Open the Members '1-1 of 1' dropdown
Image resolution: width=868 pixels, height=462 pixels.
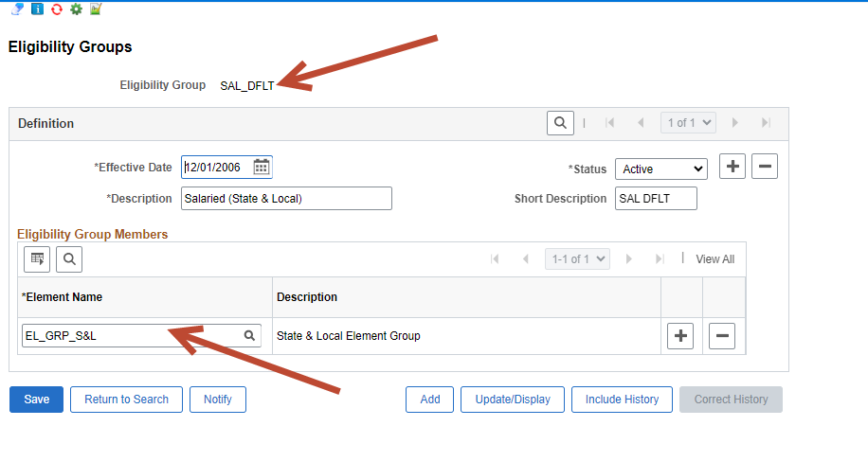(577, 259)
